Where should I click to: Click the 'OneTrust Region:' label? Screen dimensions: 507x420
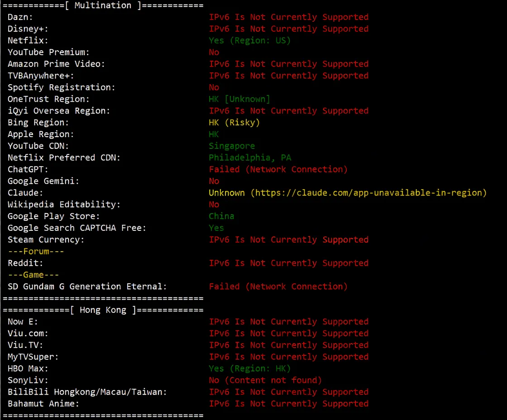(48, 99)
